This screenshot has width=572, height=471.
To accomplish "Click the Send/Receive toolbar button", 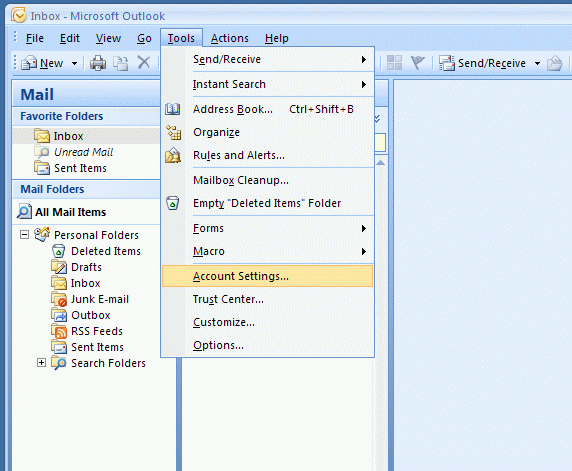I will pyautogui.click(x=482, y=63).
